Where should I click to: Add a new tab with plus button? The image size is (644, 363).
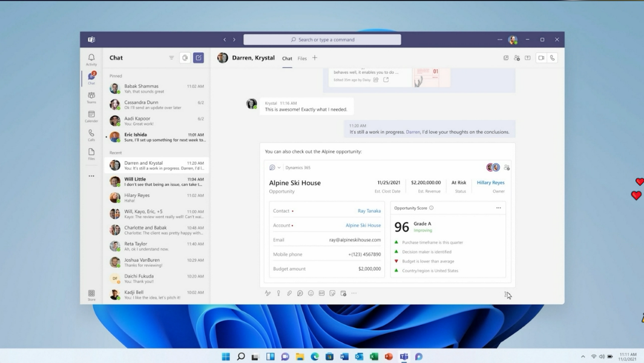(x=315, y=58)
